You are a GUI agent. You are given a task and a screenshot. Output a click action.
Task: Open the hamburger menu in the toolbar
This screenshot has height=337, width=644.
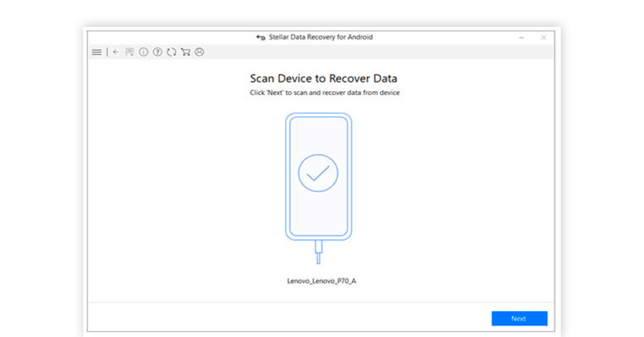click(97, 52)
